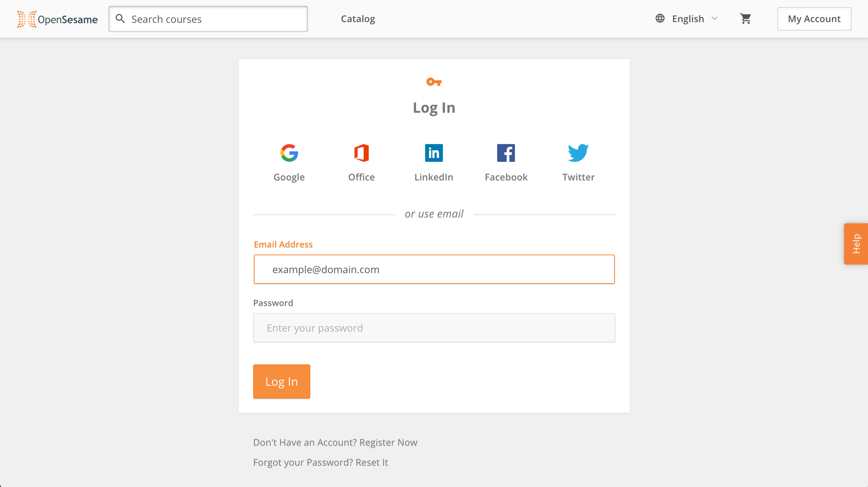Click the orange Log In button
The width and height of the screenshot is (868, 487).
(282, 381)
